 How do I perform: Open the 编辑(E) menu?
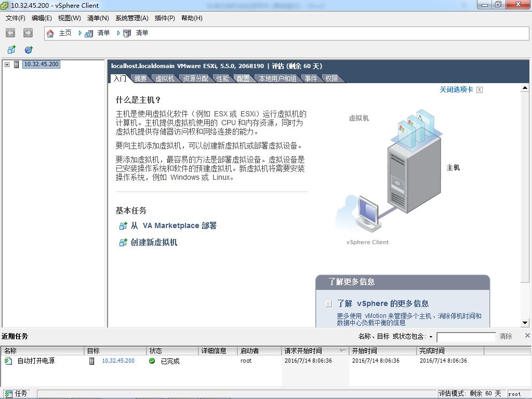pos(42,18)
